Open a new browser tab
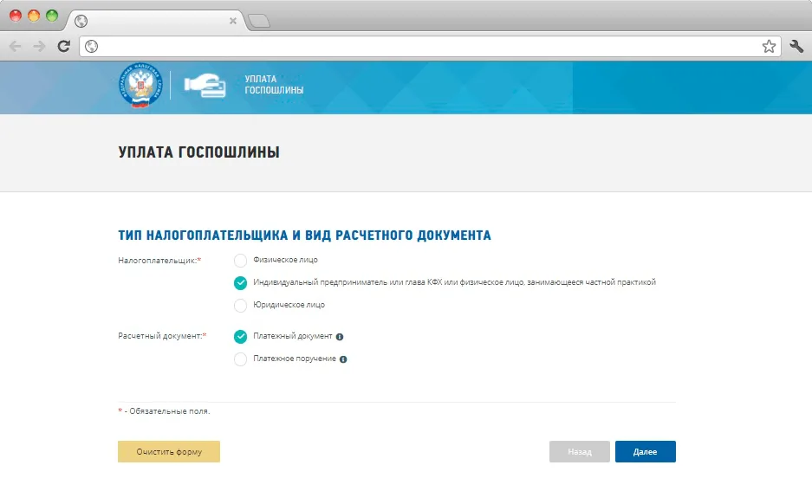Image resolution: width=812 pixels, height=504 pixels. (x=259, y=21)
